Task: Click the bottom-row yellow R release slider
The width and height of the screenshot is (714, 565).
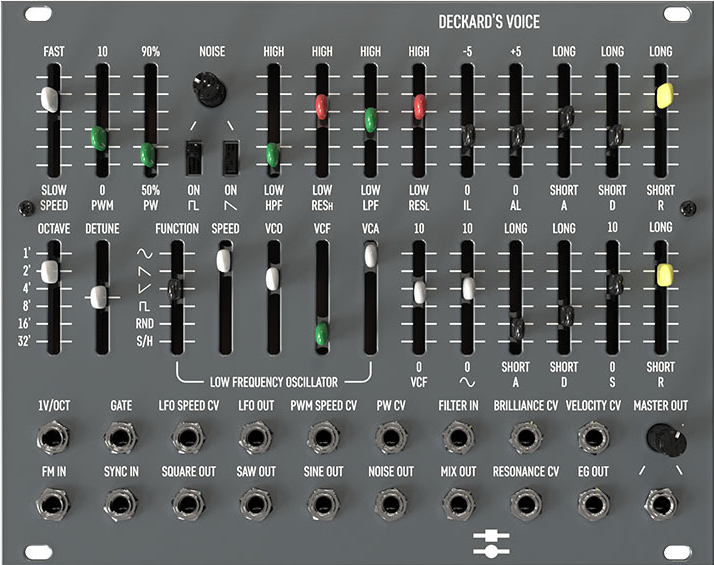Action: point(665,275)
